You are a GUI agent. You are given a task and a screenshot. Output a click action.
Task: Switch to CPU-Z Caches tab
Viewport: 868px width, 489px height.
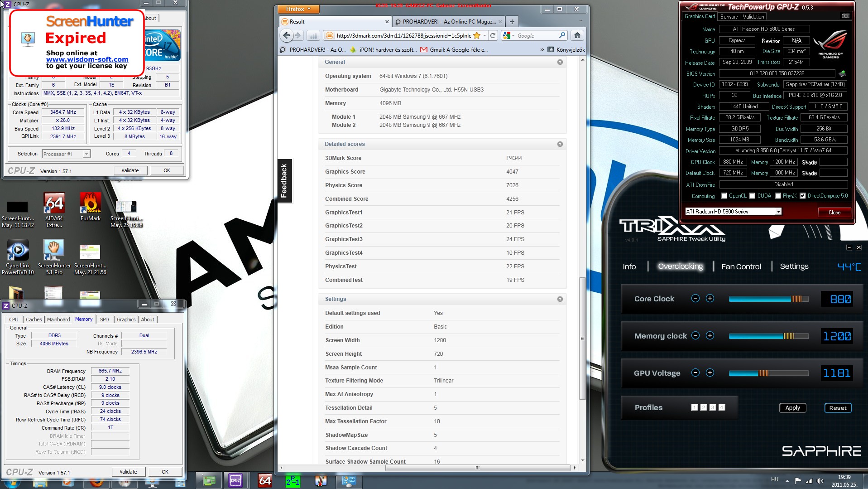[x=34, y=320]
